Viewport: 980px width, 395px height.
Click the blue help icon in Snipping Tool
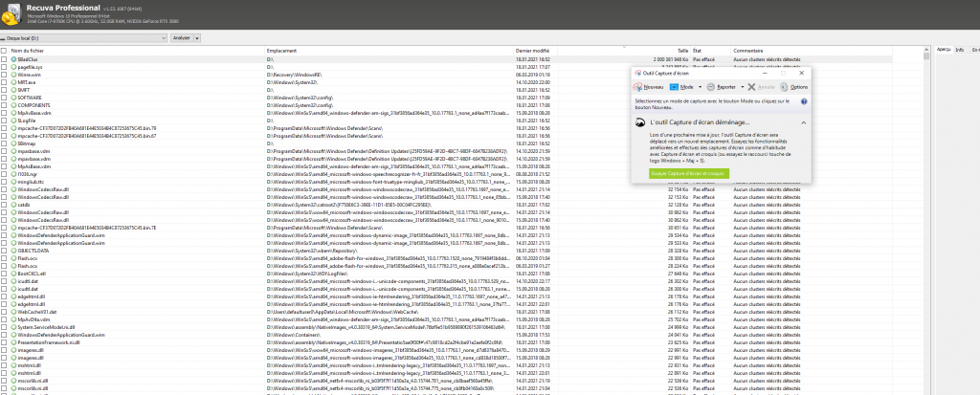pyautogui.click(x=804, y=100)
